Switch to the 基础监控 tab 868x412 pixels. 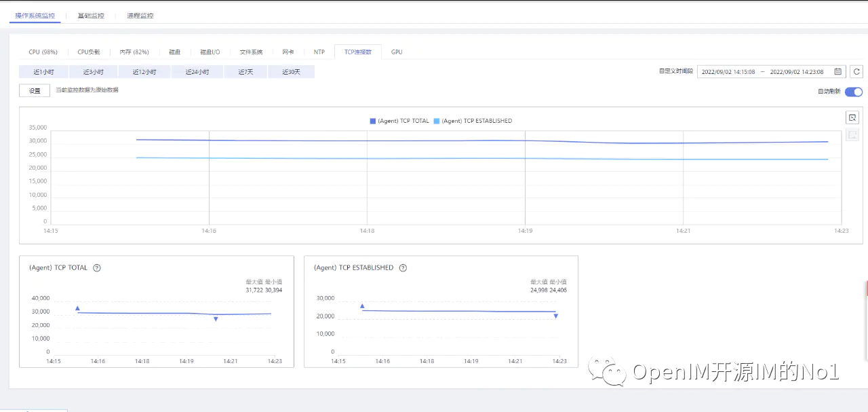91,15
